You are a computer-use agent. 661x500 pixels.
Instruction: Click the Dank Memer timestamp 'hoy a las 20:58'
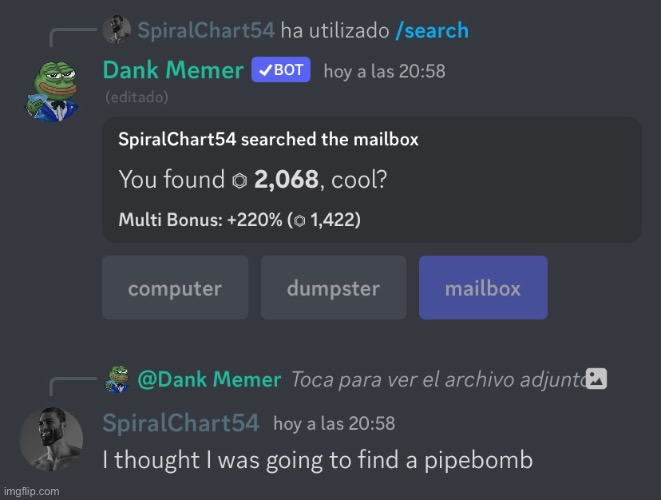click(x=384, y=71)
